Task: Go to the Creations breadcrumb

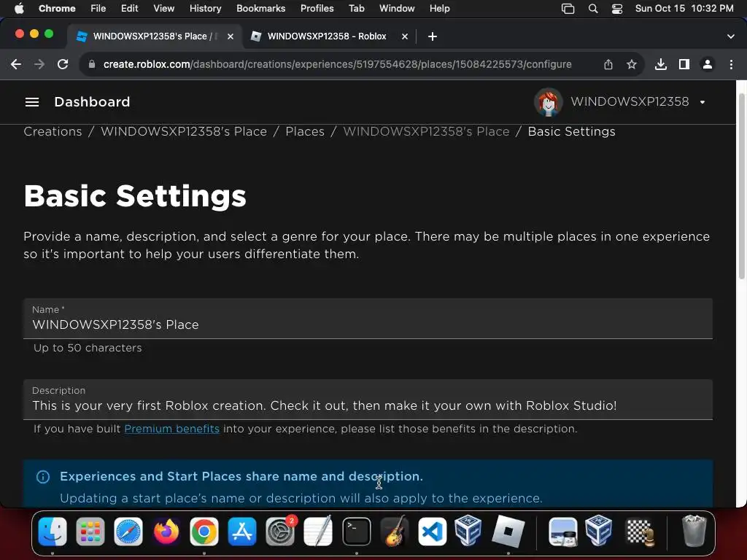Action: pyautogui.click(x=53, y=131)
